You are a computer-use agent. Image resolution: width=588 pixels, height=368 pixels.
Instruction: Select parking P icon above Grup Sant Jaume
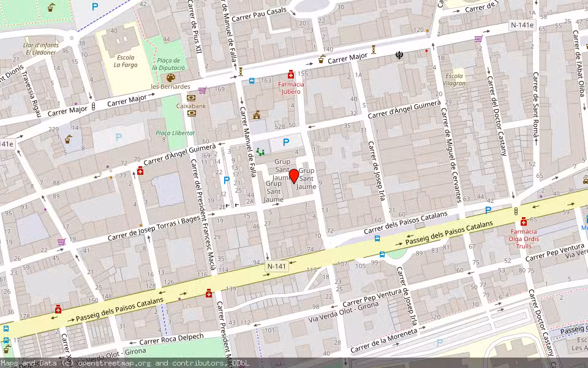point(286,142)
